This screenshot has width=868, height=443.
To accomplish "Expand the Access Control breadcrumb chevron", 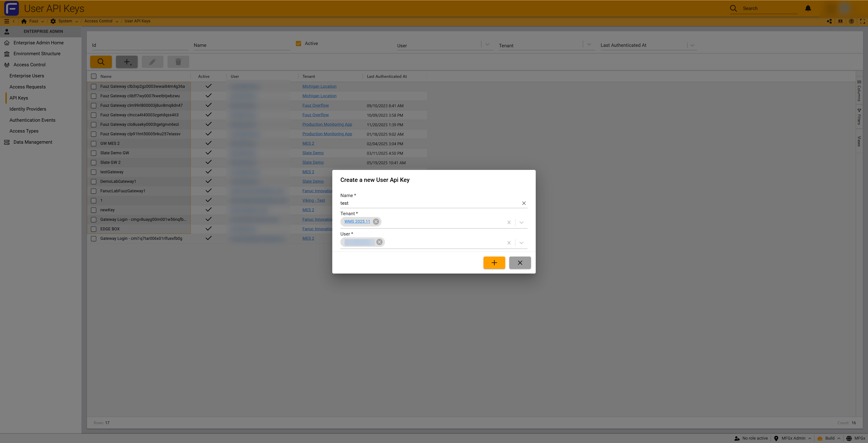I will point(117,21).
